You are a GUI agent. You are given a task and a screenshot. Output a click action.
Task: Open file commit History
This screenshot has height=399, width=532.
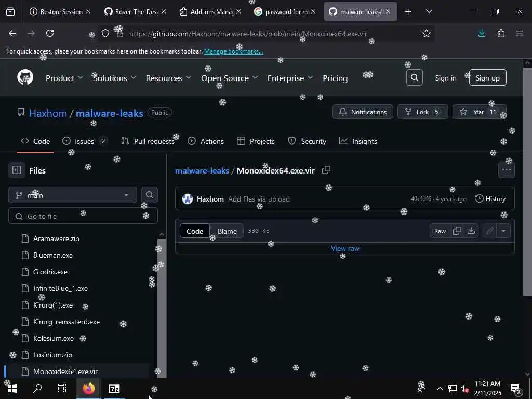490,199
